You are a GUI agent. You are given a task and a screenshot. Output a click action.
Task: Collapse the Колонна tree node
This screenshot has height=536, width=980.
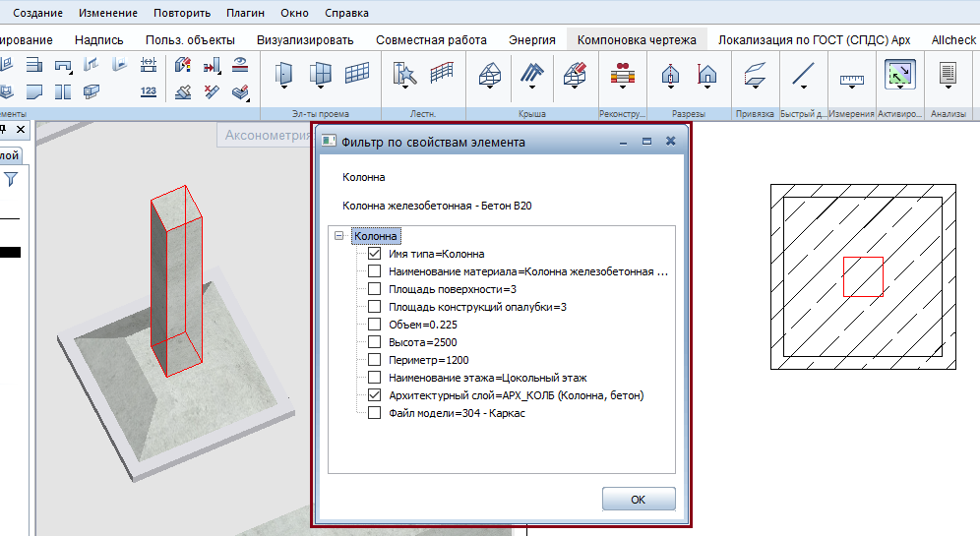click(338, 236)
